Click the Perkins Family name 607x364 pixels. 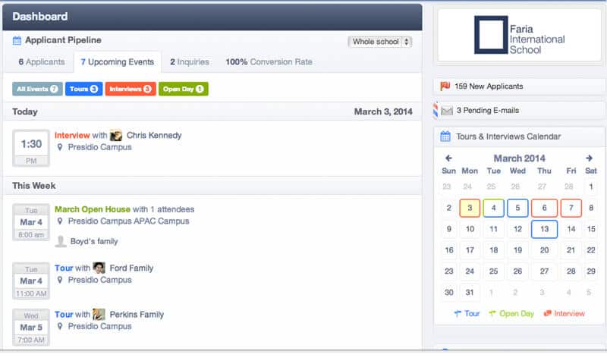[137, 315]
